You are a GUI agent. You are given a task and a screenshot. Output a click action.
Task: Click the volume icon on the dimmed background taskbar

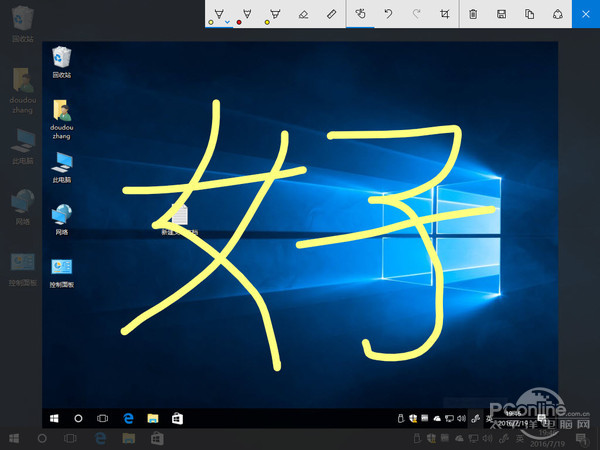point(488,439)
